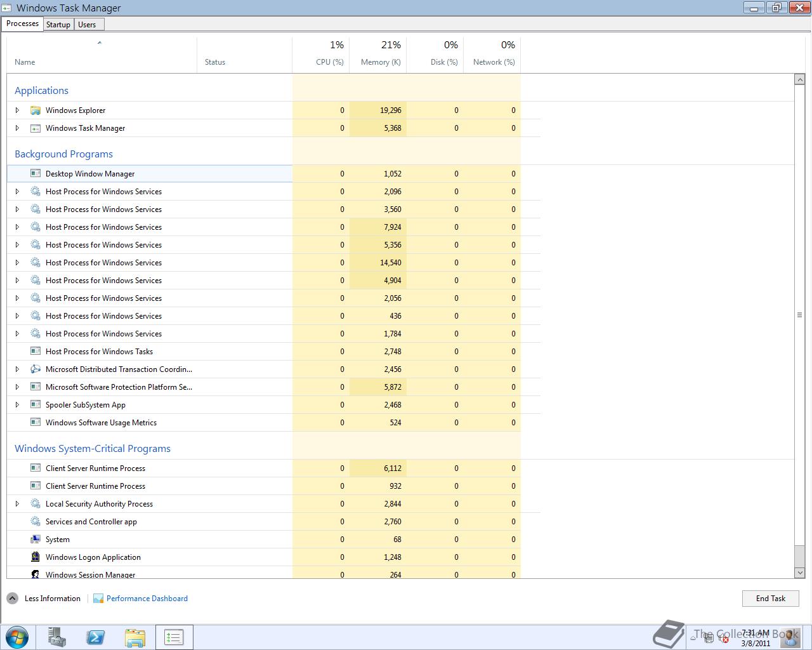This screenshot has height=650, width=812.
Task: Expand Host Process using 2,096 K memory
Action: click(17, 192)
